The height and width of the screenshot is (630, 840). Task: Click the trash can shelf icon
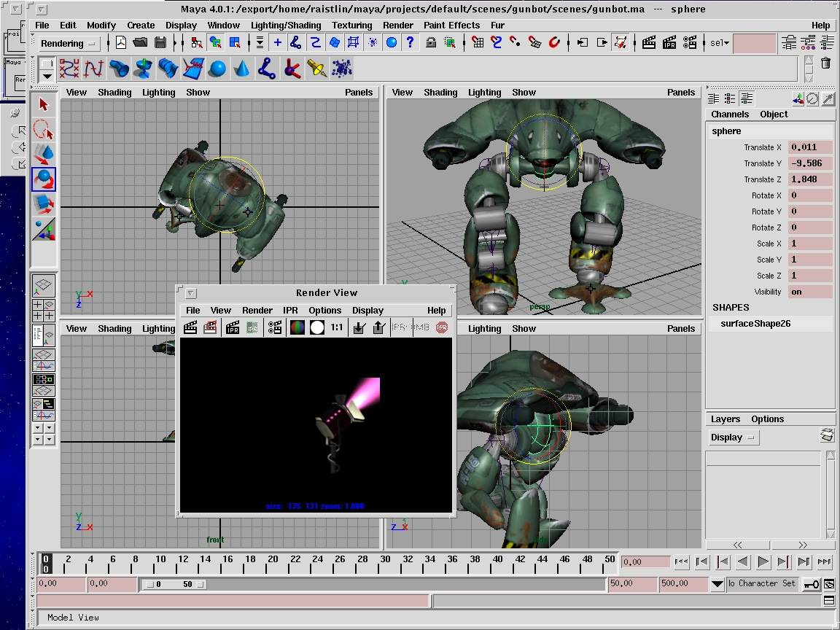[x=825, y=63]
